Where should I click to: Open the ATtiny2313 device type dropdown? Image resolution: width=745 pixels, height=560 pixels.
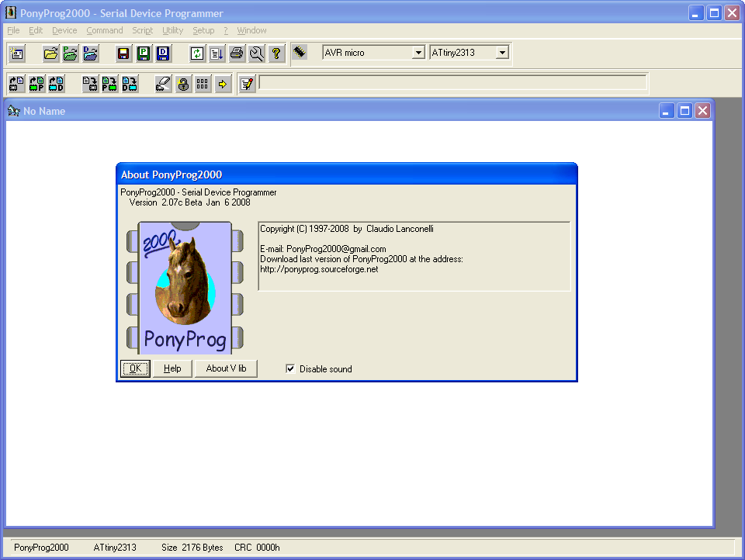[502, 53]
